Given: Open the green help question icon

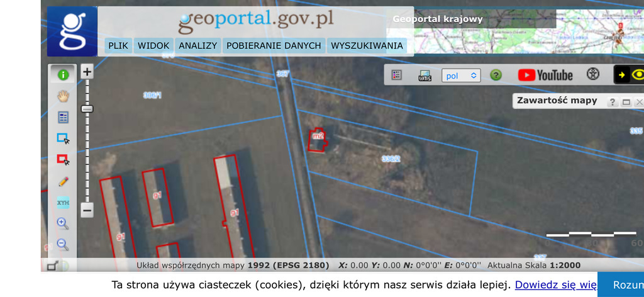Looking at the screenshot, I should point(496,76).
